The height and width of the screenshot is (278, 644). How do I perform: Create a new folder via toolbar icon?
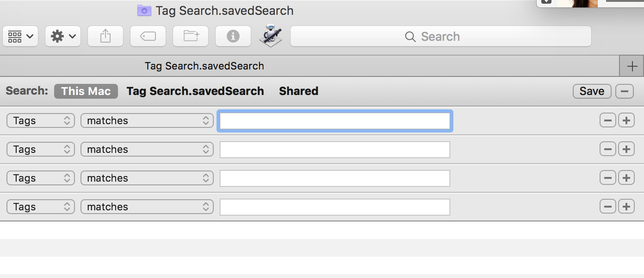pyautogui.click(x=191, y=36)
